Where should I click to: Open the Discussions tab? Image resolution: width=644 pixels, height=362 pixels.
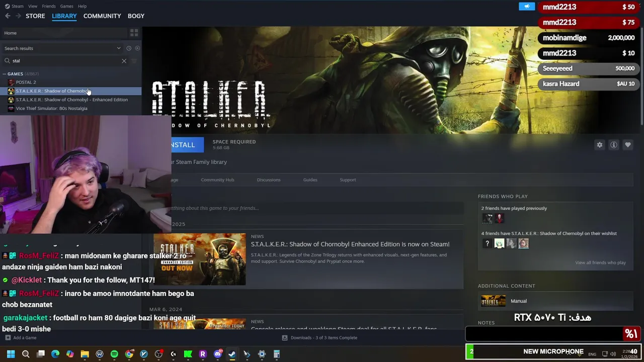(x=269, y=180)
